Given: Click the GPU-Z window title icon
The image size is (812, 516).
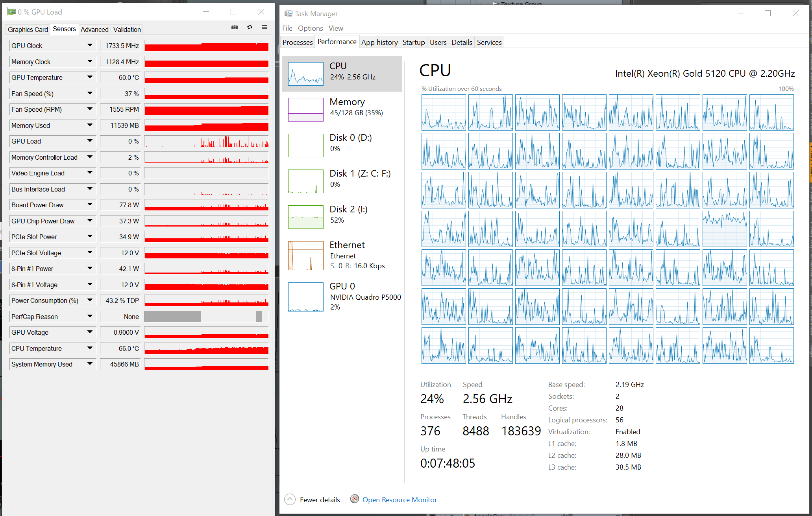Looking at the screenshot, I should (11, 12).
